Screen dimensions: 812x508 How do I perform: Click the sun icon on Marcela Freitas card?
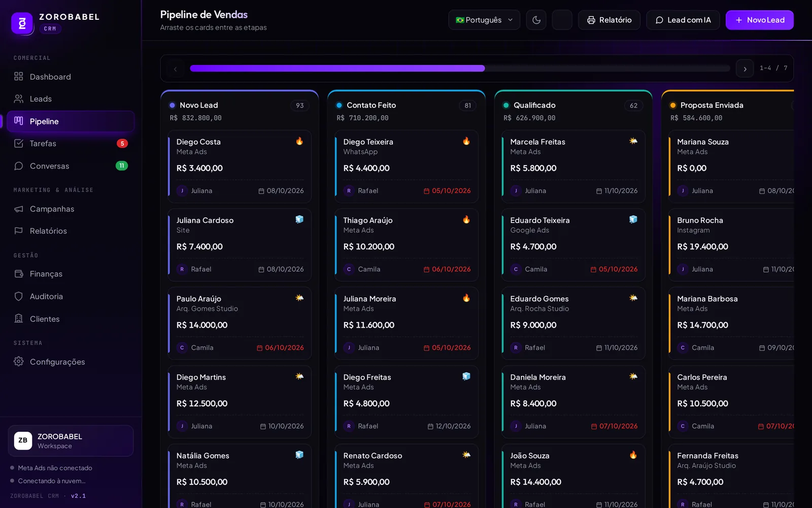tap(633, 141)
